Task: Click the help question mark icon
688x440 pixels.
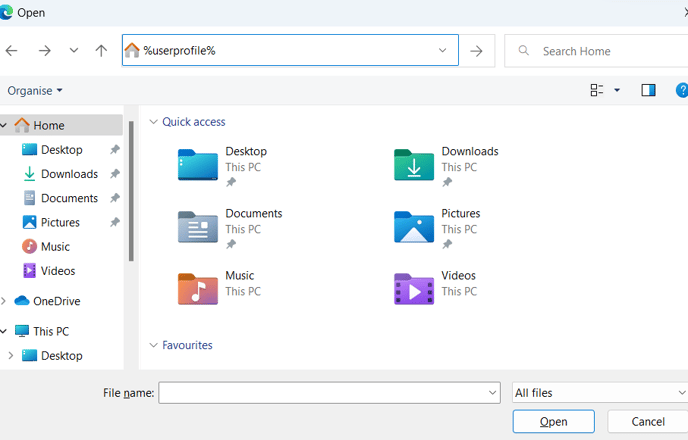Action: point(682,90)
